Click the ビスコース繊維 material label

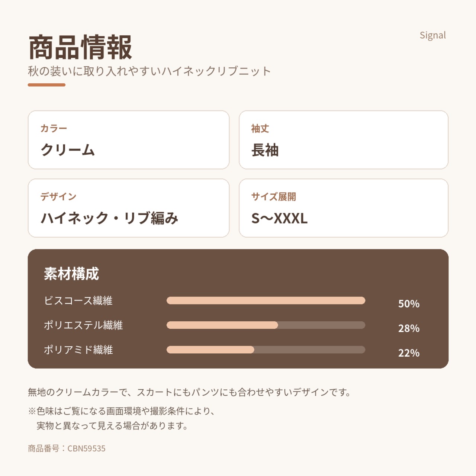78,300
